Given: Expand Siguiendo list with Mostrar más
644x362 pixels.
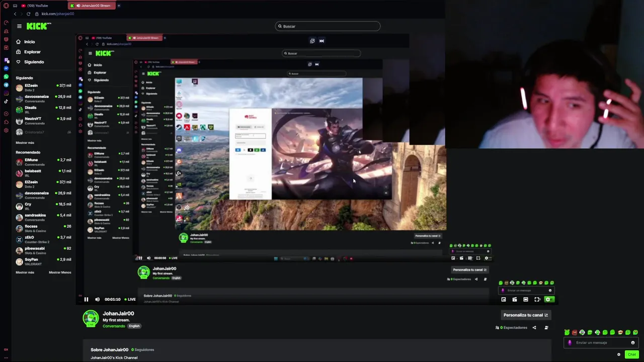Looking at the screenshot, I should (25, 143).
